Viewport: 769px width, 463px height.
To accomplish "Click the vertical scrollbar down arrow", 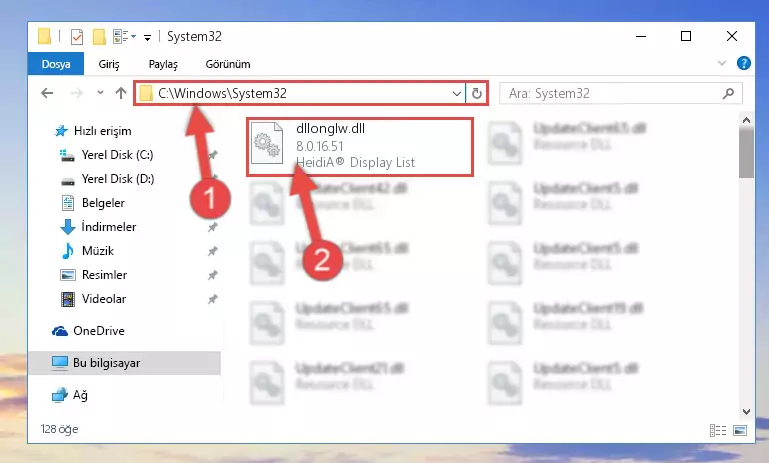I will click(746, 412).
